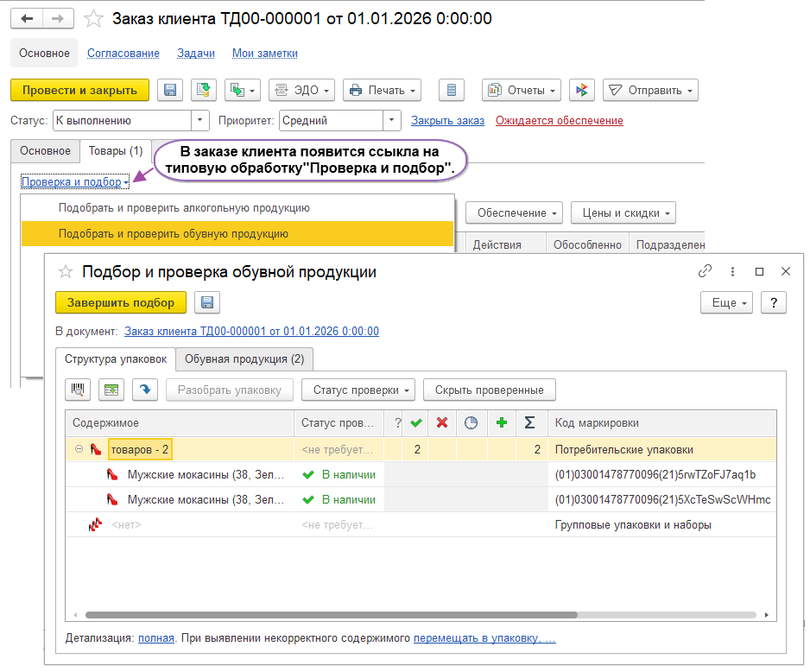
Task: Open Цены и скидки dropdown
Action: coord(623,212)
